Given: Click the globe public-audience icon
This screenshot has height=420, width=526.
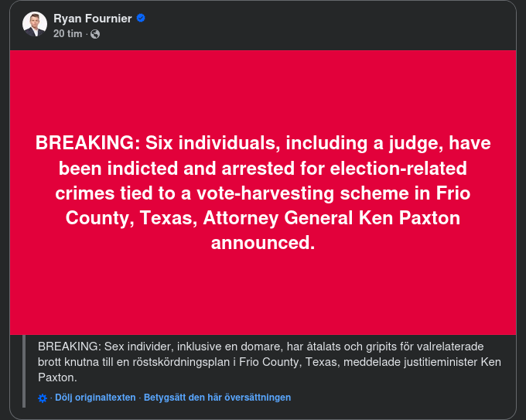Looking at the screenshot, I should coord(95,34).
